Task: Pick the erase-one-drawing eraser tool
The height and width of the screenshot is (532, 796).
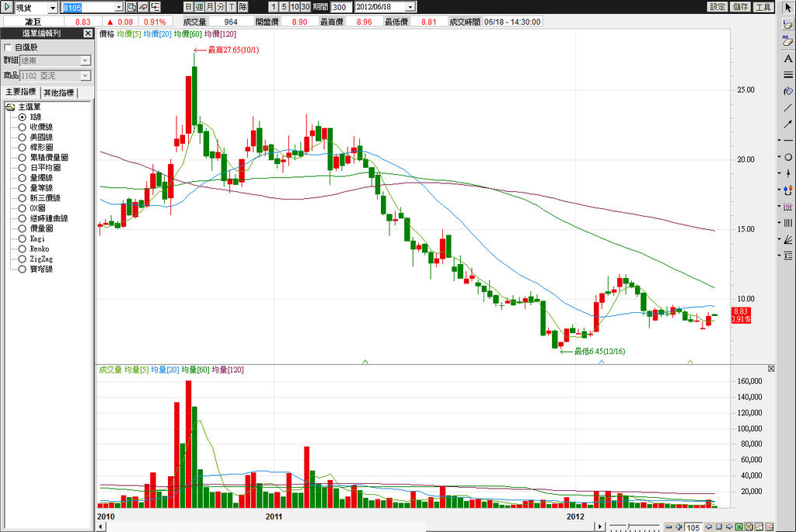Action: point(788,24)
